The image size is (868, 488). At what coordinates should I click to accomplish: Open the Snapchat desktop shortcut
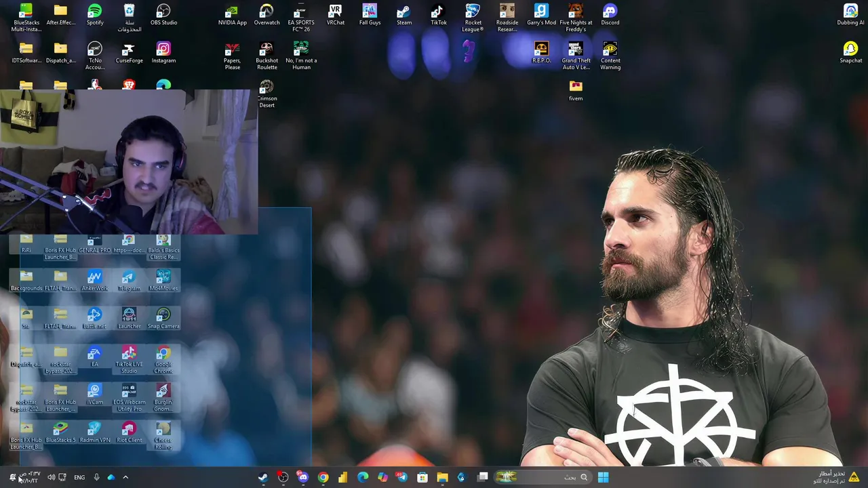coord(850,53)
